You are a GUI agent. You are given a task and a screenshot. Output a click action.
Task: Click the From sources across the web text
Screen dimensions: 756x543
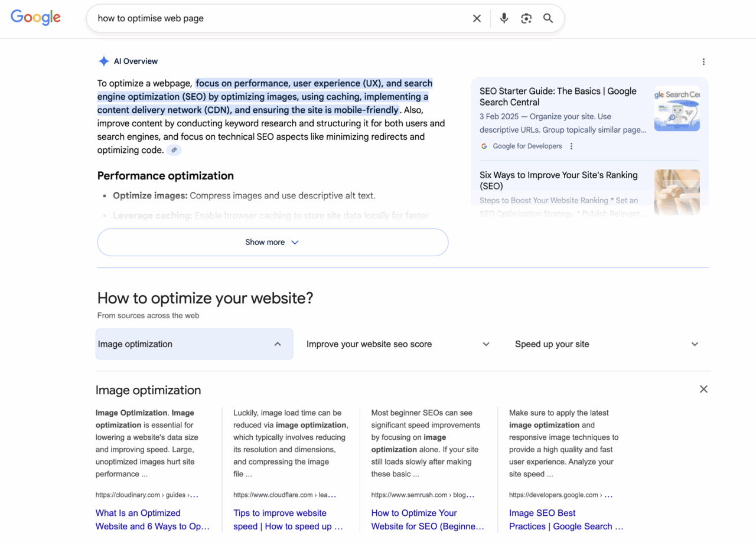(x=148, y=316)
